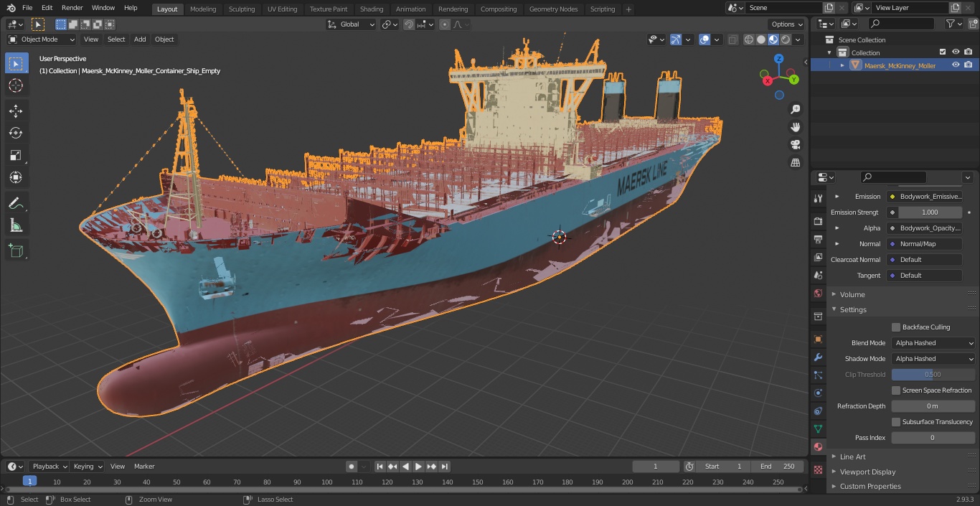Open the Texture properties tab
Image resolution: width=980 pixels, height=506 pixels.
point(818,469)
